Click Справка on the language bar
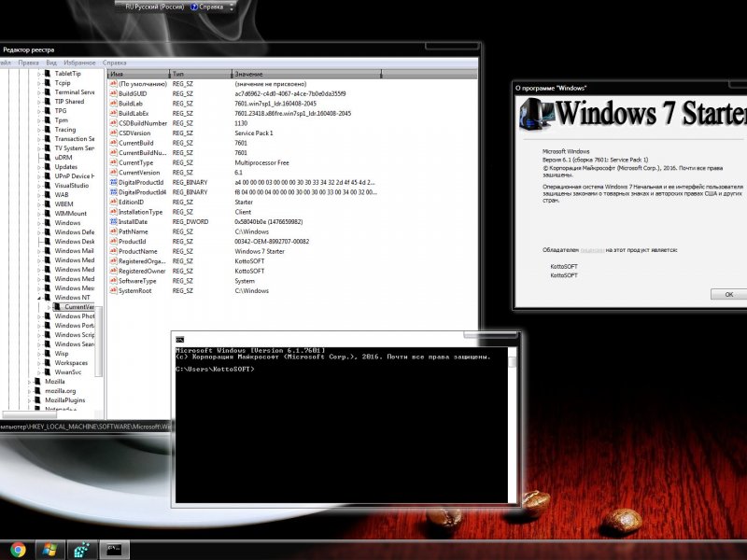Viewport: 747px width, 560px height. click(211, 7)
